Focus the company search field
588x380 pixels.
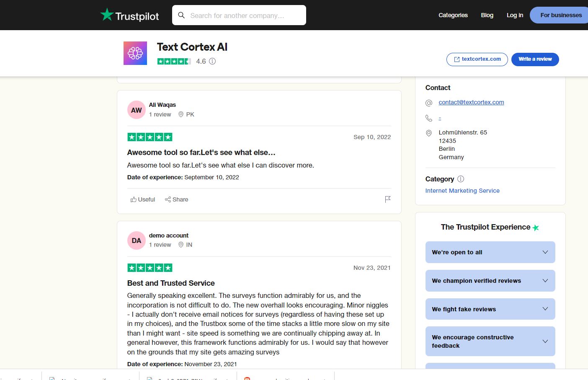[x=243, y=16]
